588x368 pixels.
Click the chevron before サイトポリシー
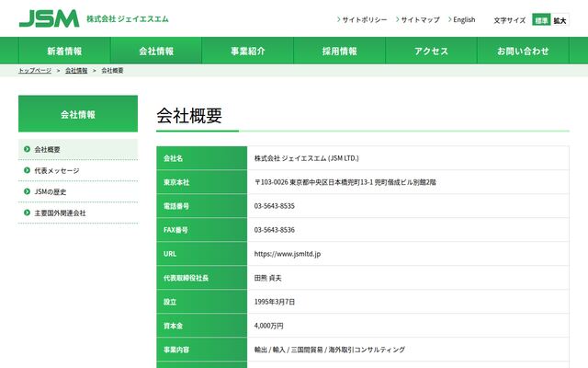tap(339, 19)
